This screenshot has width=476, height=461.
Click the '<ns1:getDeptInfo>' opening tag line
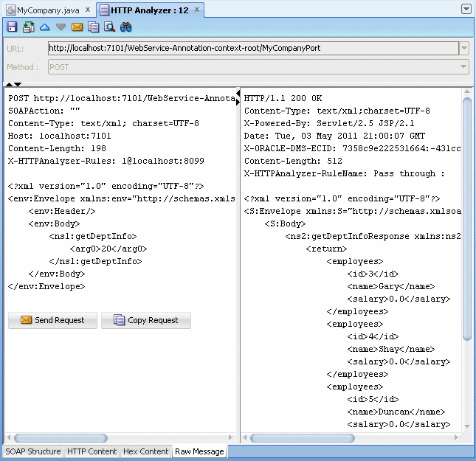(x=93, y=236)
